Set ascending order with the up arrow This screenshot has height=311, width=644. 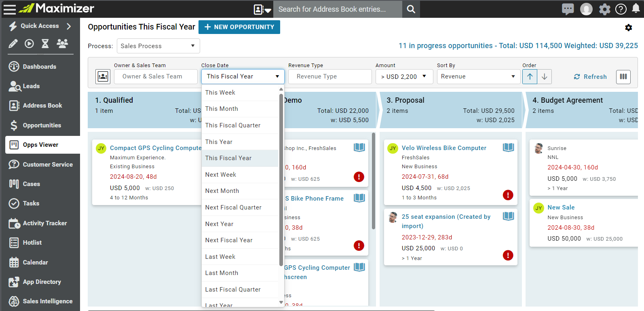click(530, 76)
